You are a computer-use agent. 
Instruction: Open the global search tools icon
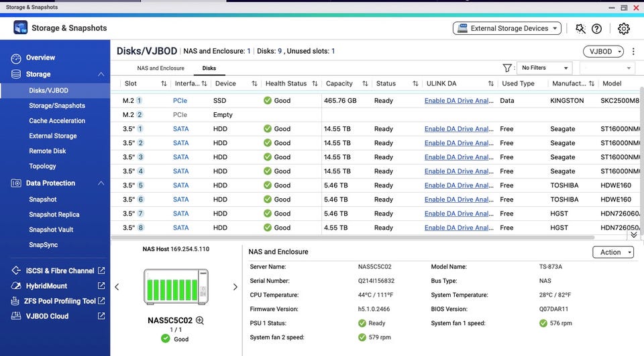580,29
